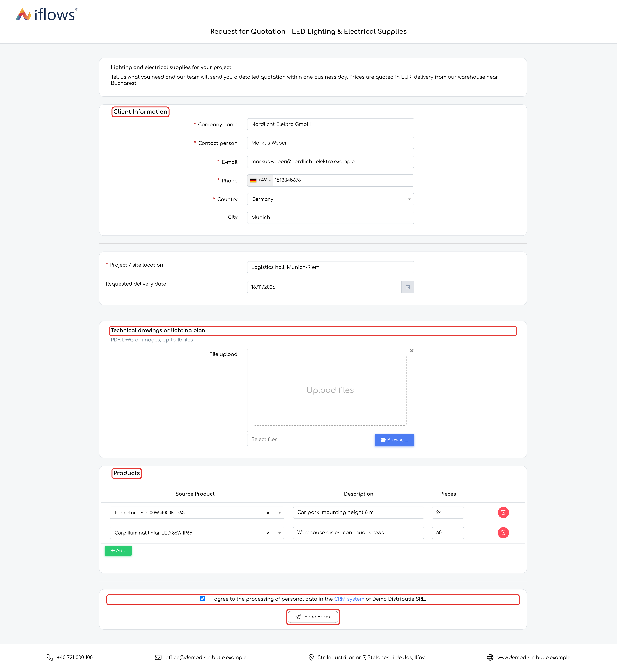Toggle the personal data processing consent checkbox
Image resolution: width=617 pixels, height=672 pixels.
[203, 599]
